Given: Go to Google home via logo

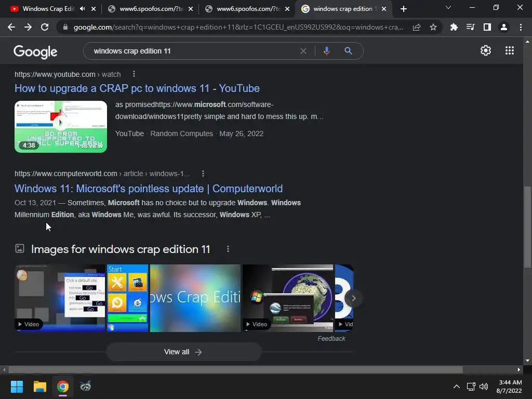Looking at the screenshot, I should 35,51.
